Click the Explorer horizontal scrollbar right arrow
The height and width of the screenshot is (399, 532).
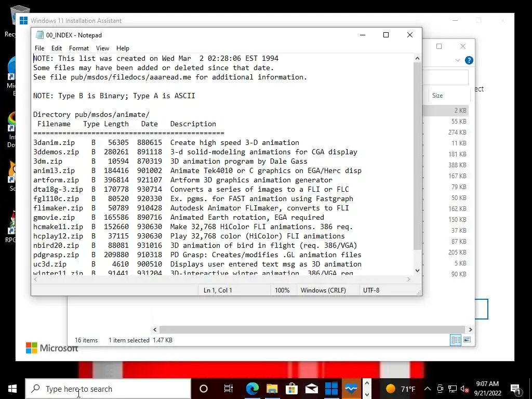[x=470, y=329]
